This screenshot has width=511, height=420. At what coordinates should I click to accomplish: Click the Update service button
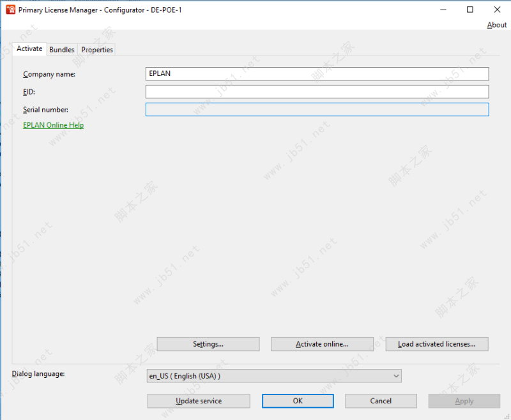click(199, 401)
